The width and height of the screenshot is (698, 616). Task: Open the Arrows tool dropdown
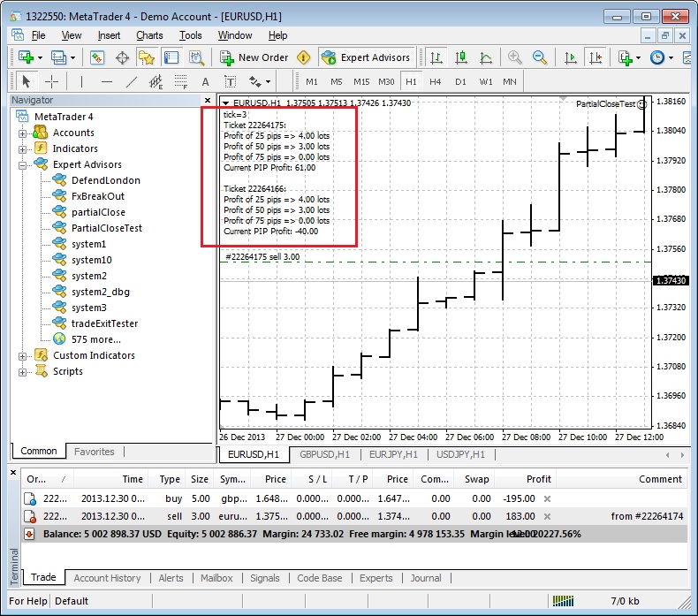click(268, 81)
